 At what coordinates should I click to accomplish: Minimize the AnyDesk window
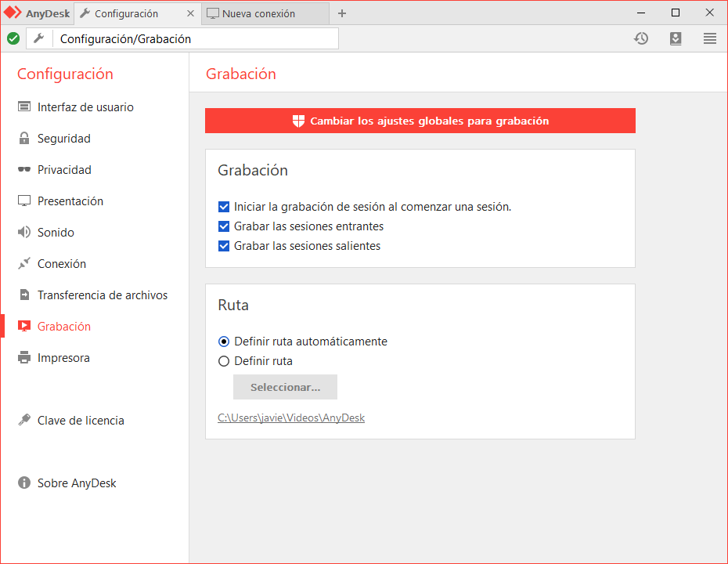(x=641, y=13)
